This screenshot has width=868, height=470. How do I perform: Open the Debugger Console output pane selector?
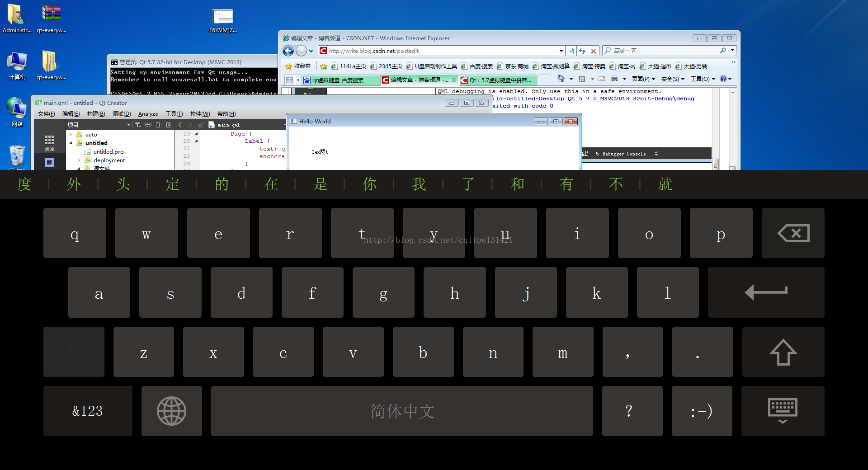pos(621,154)
